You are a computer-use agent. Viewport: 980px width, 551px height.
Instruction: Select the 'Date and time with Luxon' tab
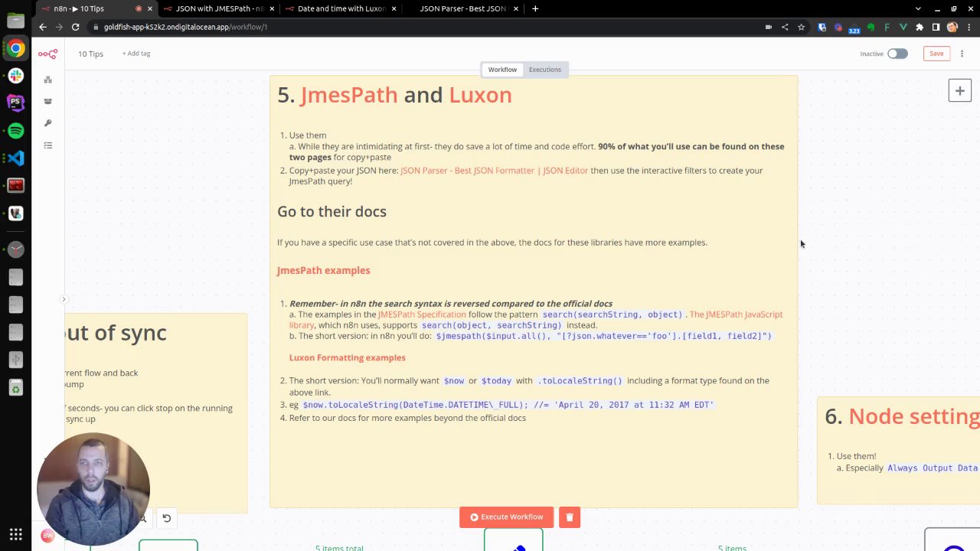tap(341, 9)
